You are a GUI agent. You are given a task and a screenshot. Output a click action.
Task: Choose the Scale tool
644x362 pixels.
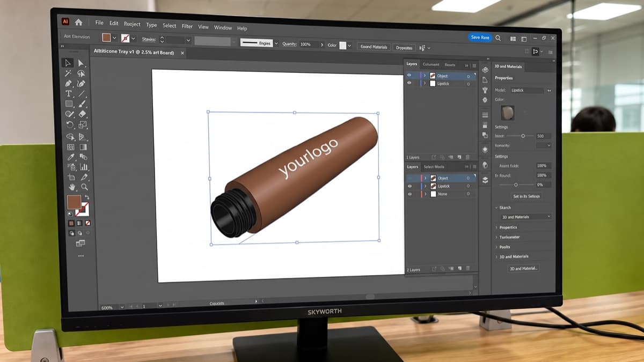[x=82, y=125]
